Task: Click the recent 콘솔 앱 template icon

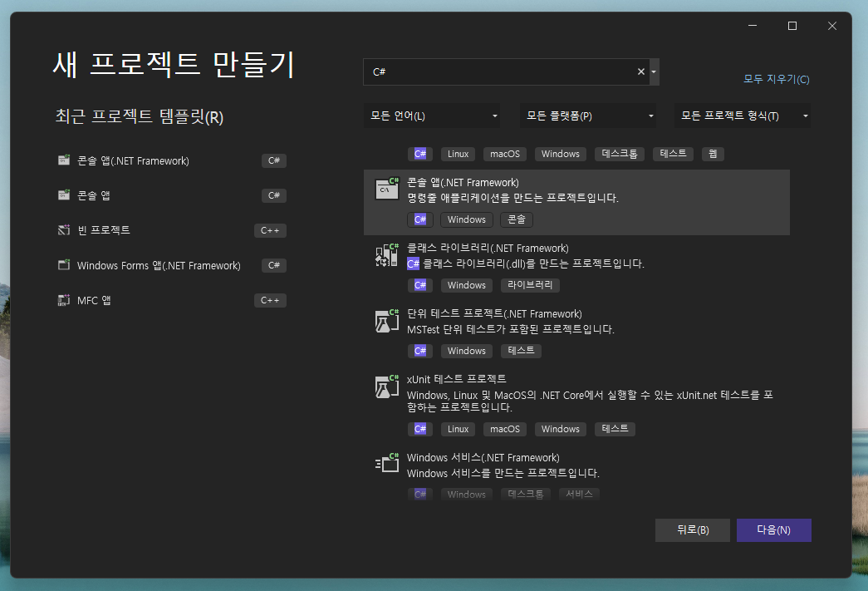Action: click(x=64, y=195)
